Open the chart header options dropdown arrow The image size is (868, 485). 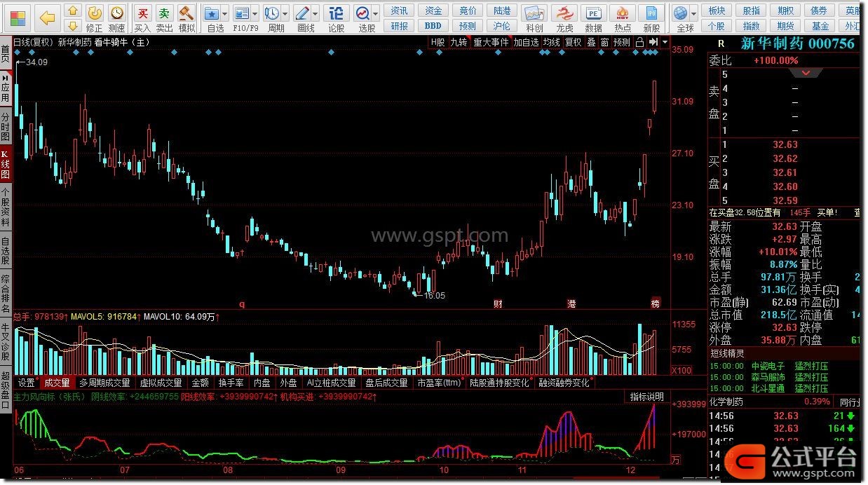click(665, 42)
